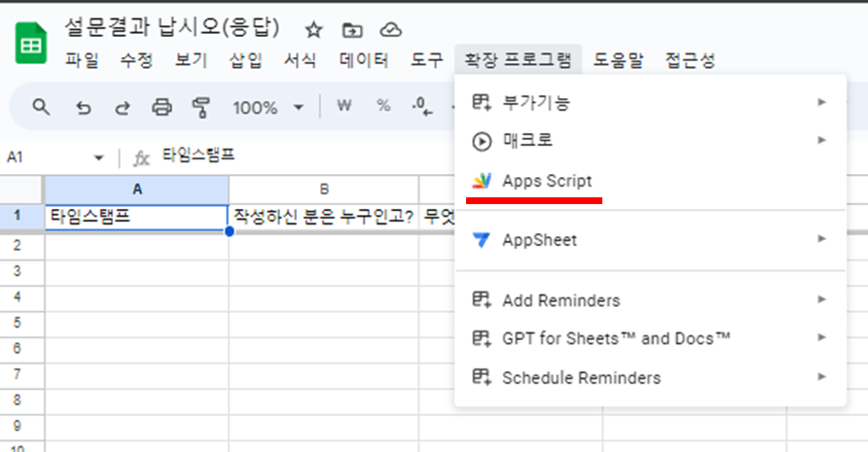This screenshot has height=452, width=868.
Task: Open the name box dropdown arrow
Action: (x=98, y=158)
